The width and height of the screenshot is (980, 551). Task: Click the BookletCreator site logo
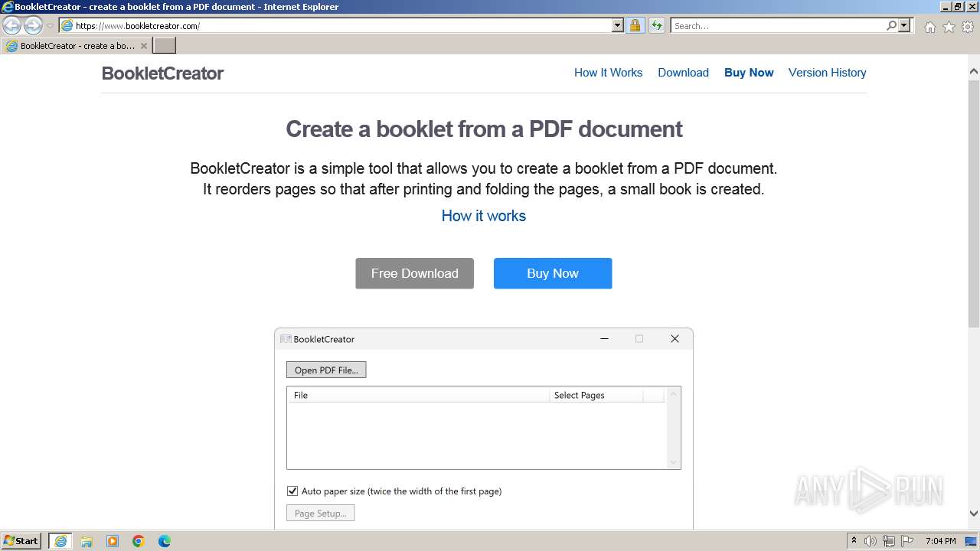tap(162, 73)
